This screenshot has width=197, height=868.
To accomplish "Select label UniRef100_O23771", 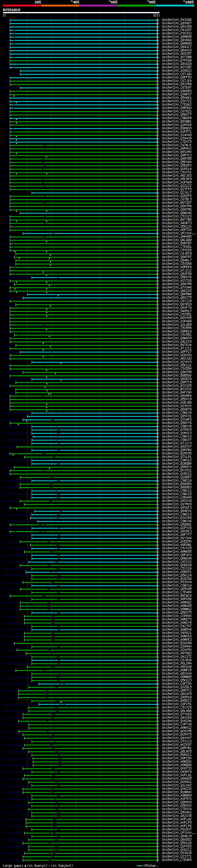I will [x=177, y=856].
